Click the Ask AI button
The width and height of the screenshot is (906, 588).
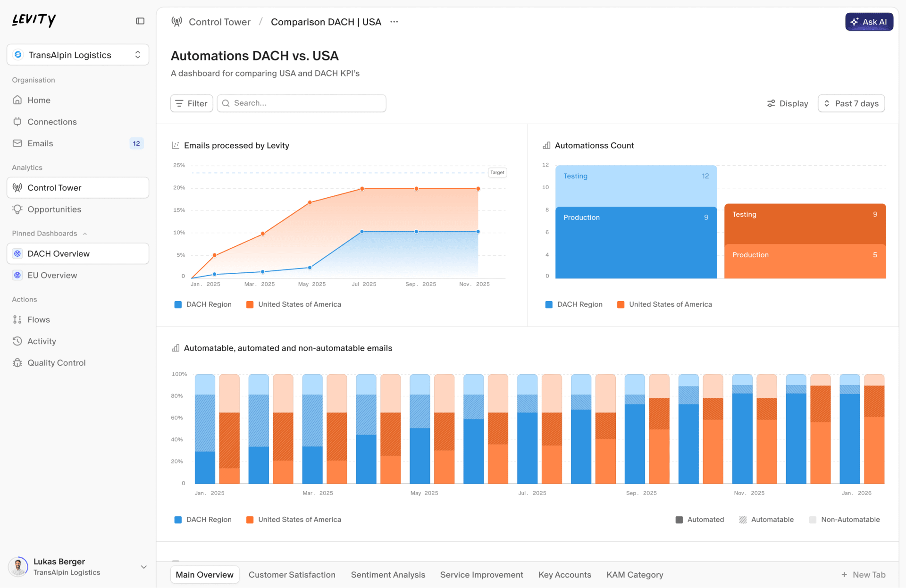[869, 22]
